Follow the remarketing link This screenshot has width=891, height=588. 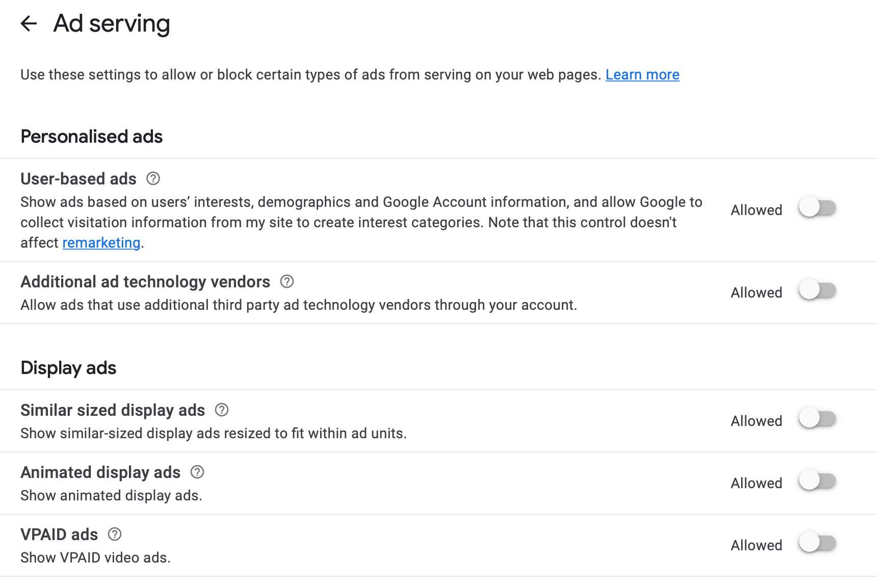click(x=101, y=243)
